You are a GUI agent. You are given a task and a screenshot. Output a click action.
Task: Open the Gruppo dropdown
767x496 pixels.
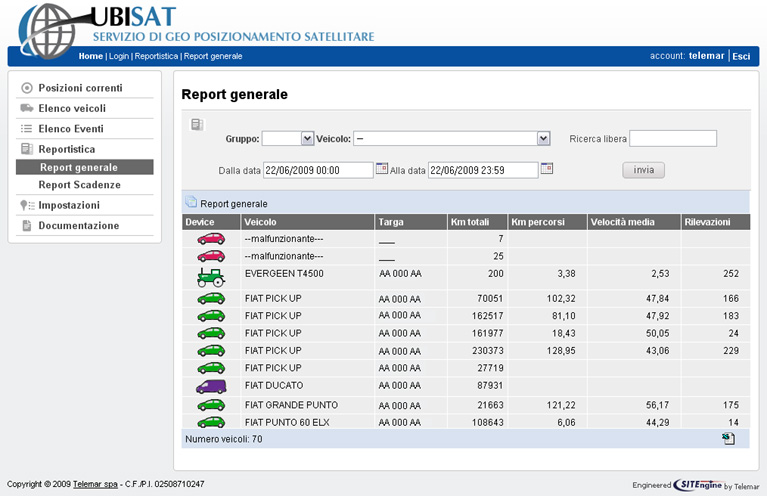(x=288, y=139)
